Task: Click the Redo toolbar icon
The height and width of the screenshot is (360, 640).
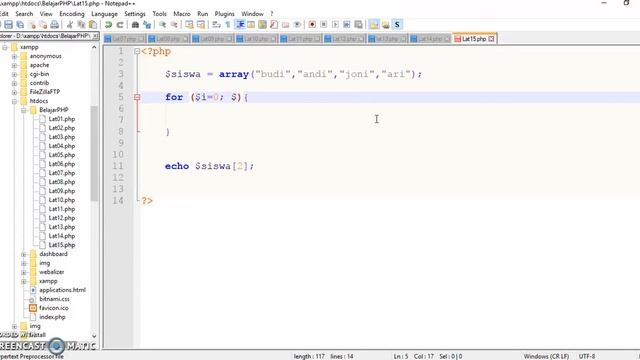Action: (x=120, y=24)
